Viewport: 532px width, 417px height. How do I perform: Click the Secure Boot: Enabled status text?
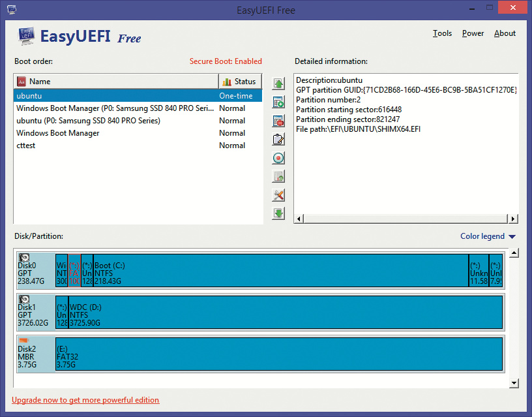click(226, 61)
